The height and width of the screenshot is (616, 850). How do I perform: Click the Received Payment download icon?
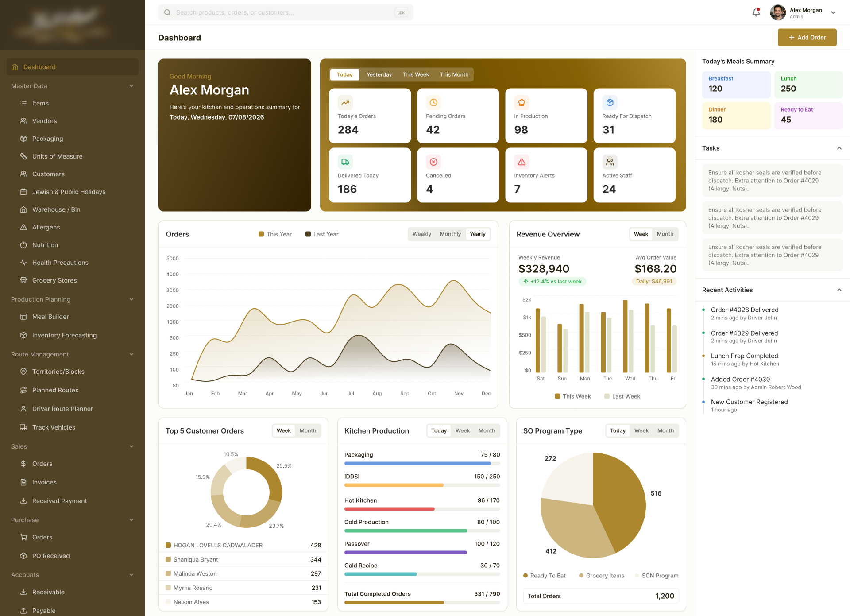(x=23, y=501)
